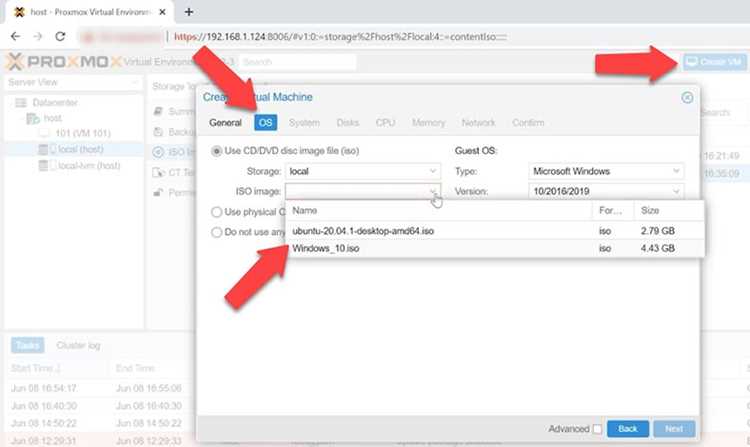Select 101 (VM 101) in tree
This screenshot has width=750, height=447.
[83, 133]
